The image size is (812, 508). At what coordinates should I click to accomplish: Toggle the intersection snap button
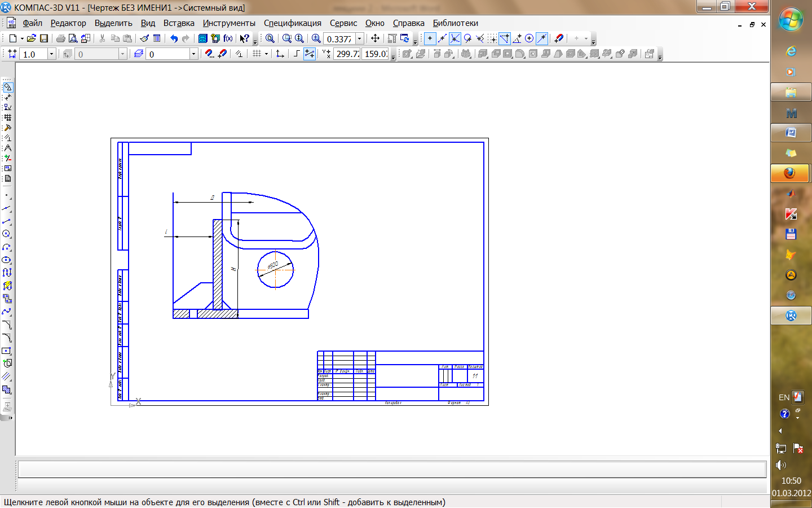click(454, 38)
